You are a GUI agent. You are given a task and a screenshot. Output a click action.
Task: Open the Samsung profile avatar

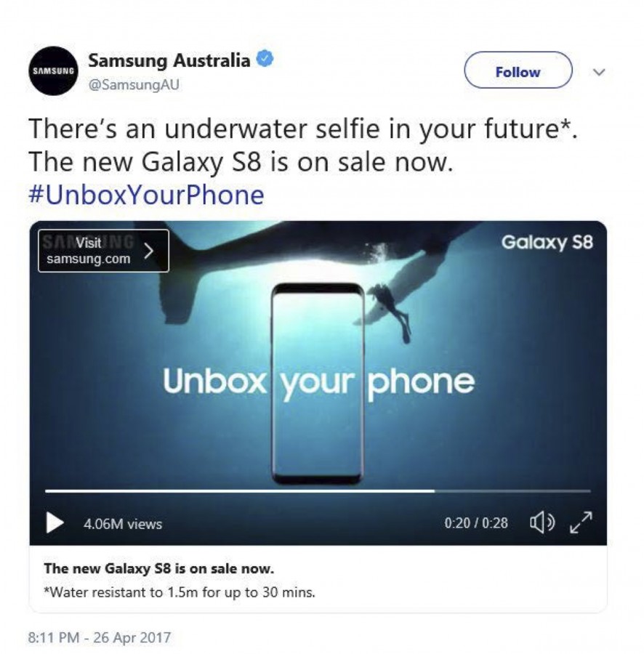[53, 70]
